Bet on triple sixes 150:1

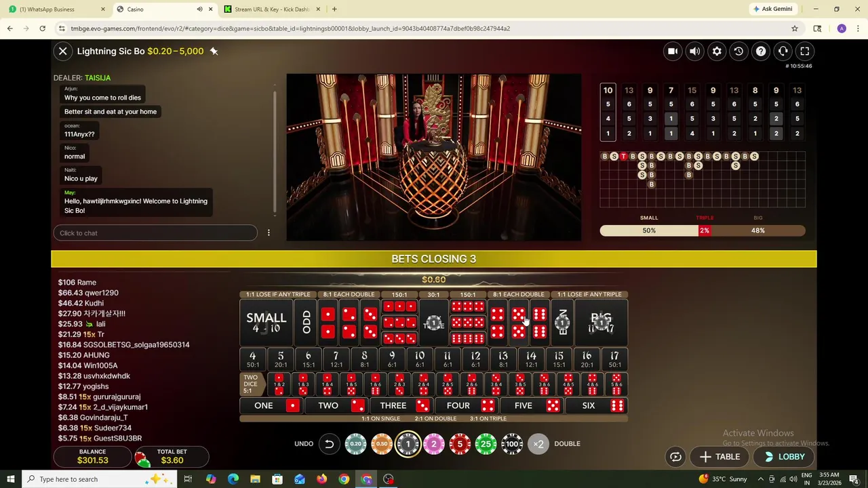(x=468, y=338)
